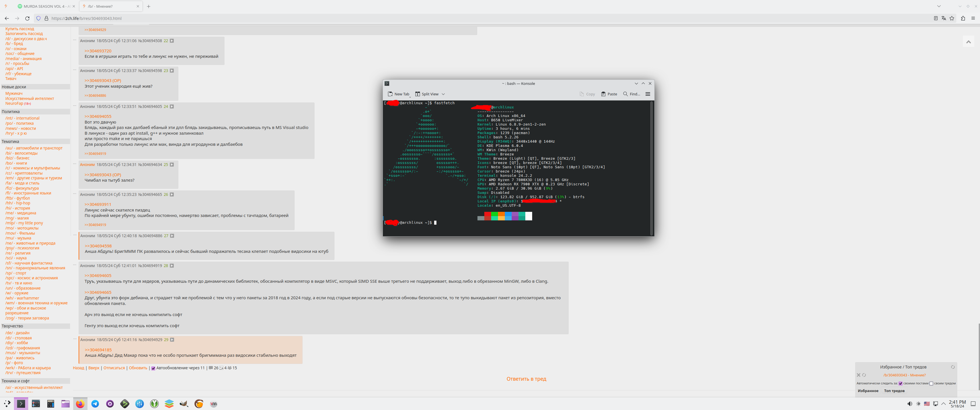The image size is (980, 410).
Task: Click Konsole New Tab icon
Action: click(390, 94)
